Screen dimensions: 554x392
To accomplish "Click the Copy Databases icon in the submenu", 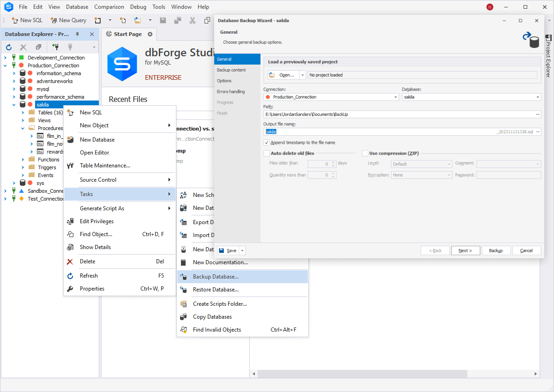I will pos(183,316).
